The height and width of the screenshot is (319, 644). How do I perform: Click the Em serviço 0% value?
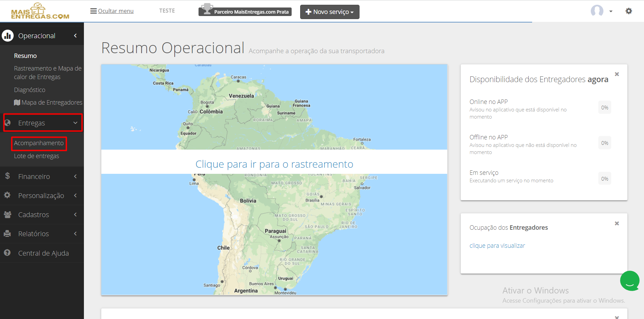point(605,179)
